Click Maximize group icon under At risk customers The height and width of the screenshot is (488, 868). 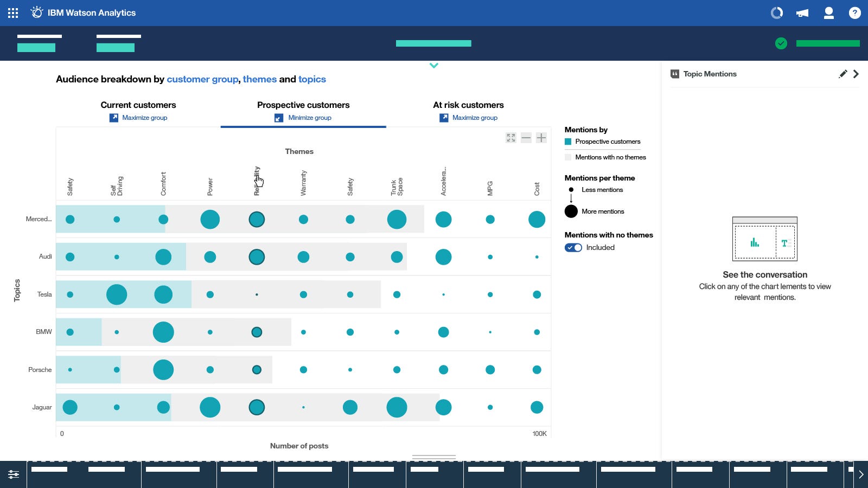[x=444, y=118]
